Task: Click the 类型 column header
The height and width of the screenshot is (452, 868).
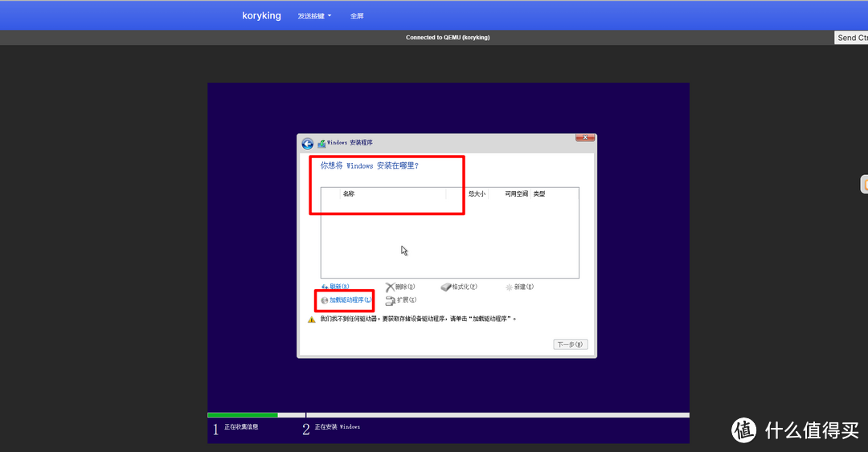Action: click(539, 193)
